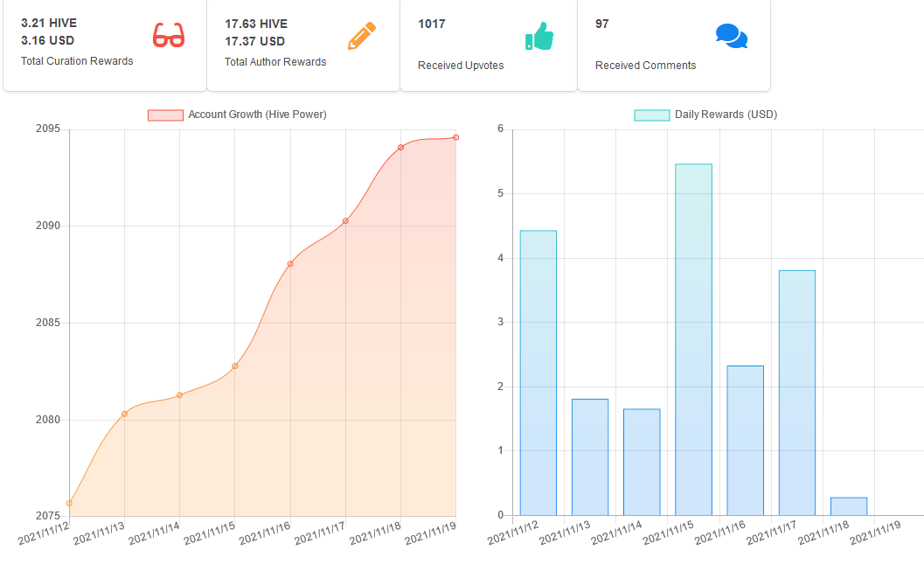Click the blue chat bubbles comments icon
924x571 pixels.
[x=732, y=36]
